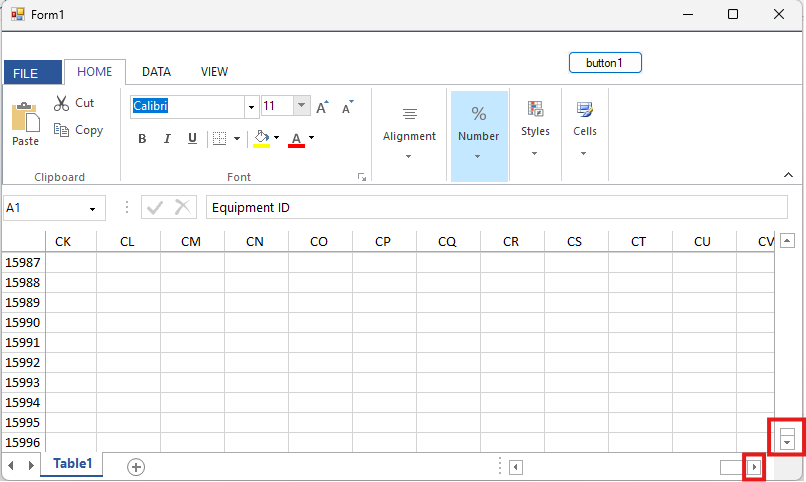This screenshot has width=806, height=482.
Task: Select column CO header
Action: [x=320, y=242]
